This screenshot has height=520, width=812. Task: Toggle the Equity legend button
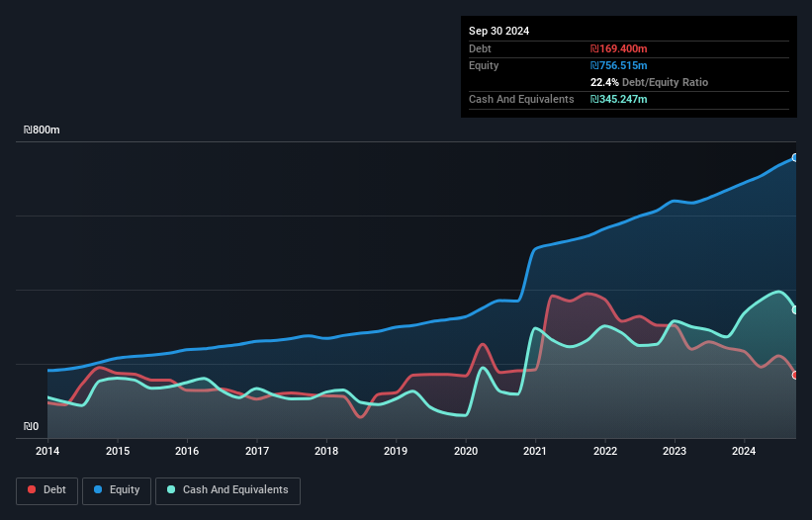[117, 490]
